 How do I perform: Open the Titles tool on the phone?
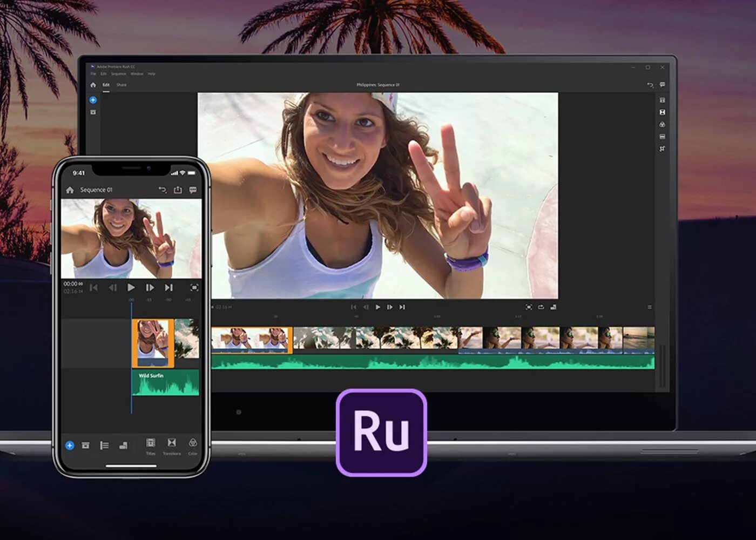[x=151, y=446]
